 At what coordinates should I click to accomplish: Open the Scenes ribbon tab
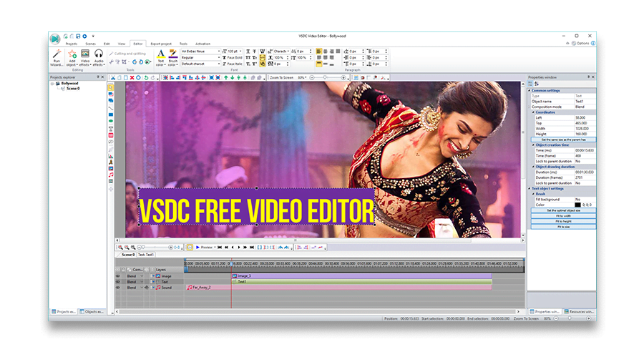click(x=90, y=44)
